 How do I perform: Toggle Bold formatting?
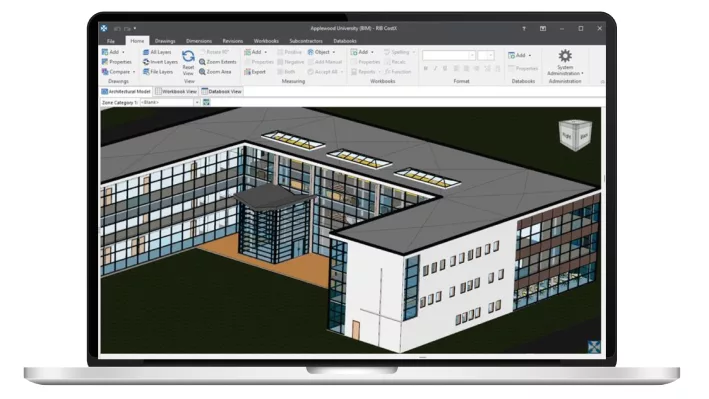[425, 69]
